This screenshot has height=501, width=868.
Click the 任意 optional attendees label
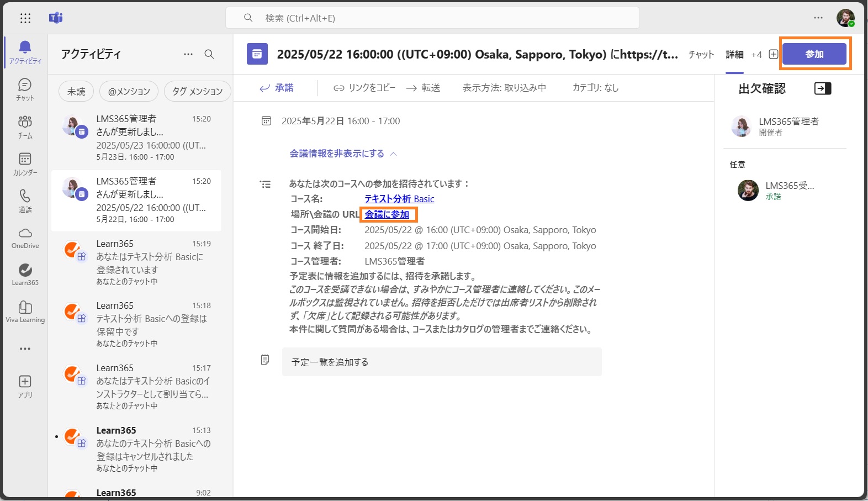tap(738, 165)
